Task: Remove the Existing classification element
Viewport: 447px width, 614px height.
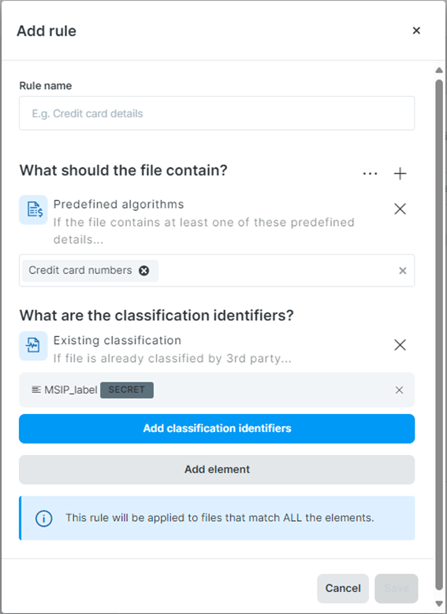Action: point(400,345)
